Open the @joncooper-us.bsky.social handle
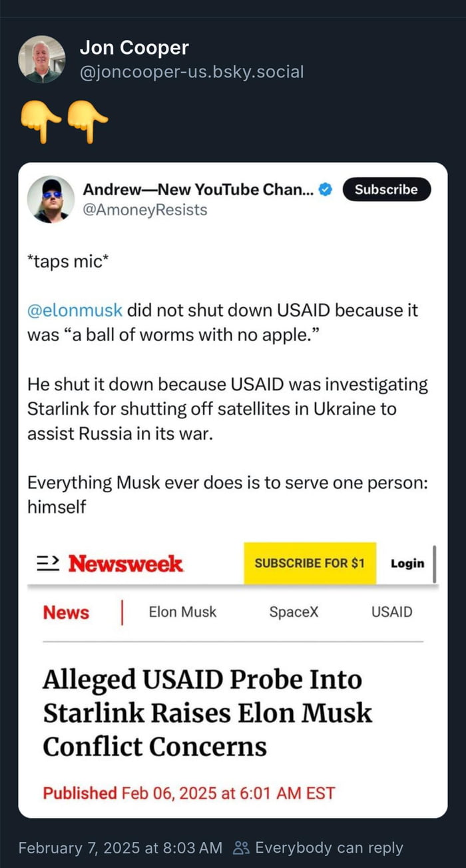The height and width of the screenshot is (868, 466). pyautogui.click(x=192, y=71)
